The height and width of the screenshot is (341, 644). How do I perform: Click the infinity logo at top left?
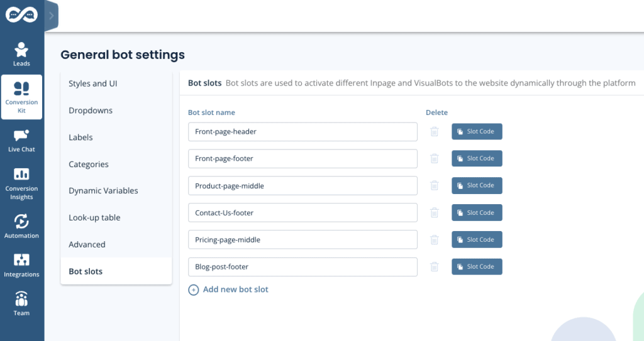(x=21, y=15)
